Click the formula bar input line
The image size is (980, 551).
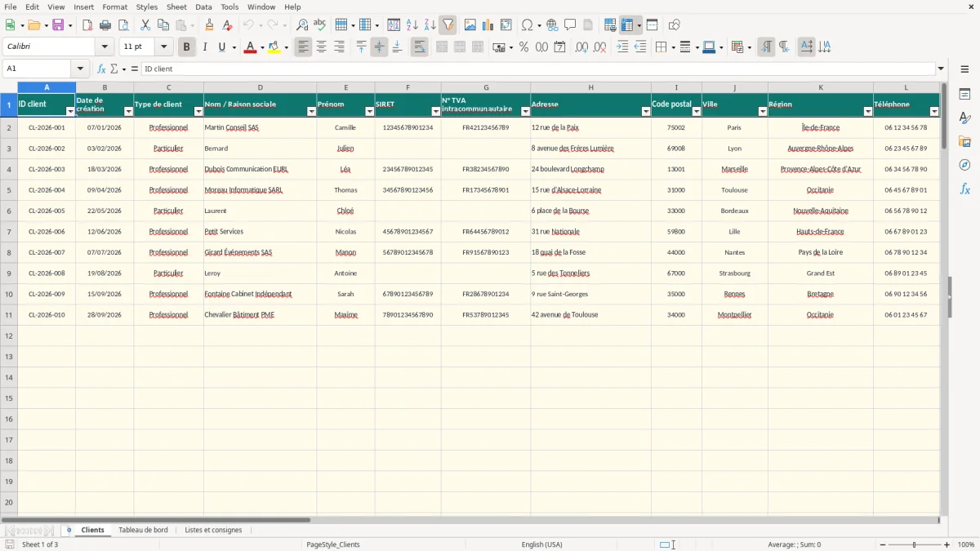tap(538, 69)
